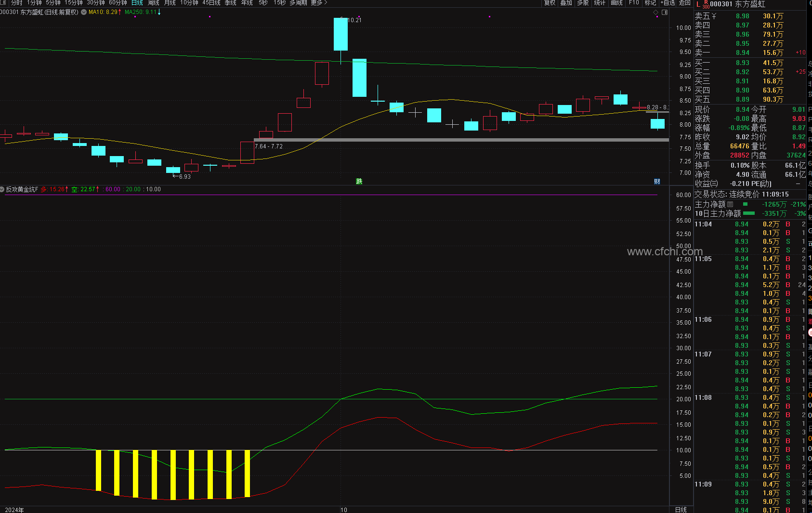Screen dimensions: 812x513
Task: Click the L financing marker icon
Action: (x=698, y=4)
